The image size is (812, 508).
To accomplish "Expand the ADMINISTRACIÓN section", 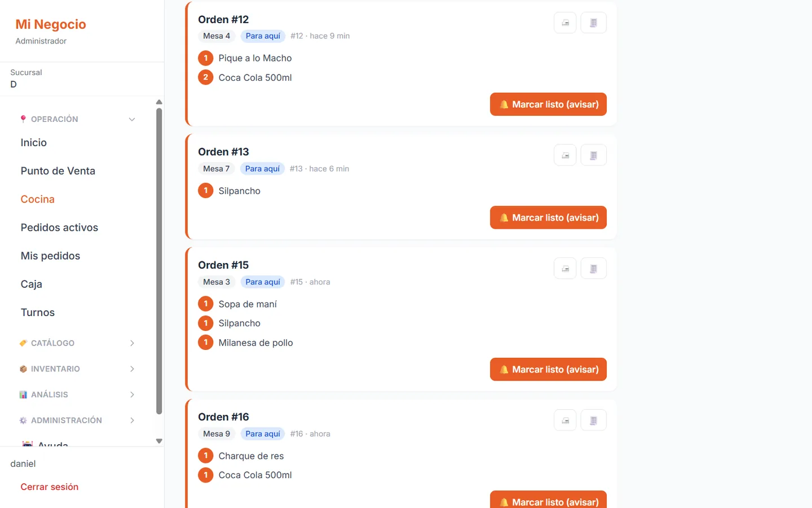I will 77,421.
